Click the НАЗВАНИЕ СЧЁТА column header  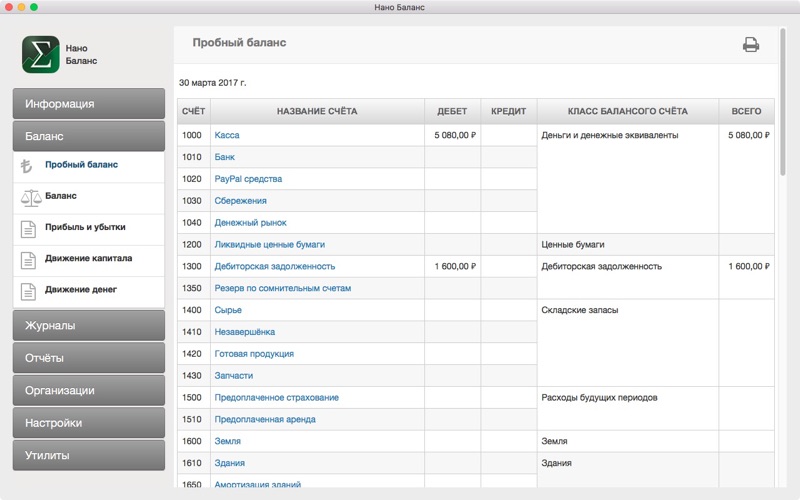[317, 111]
